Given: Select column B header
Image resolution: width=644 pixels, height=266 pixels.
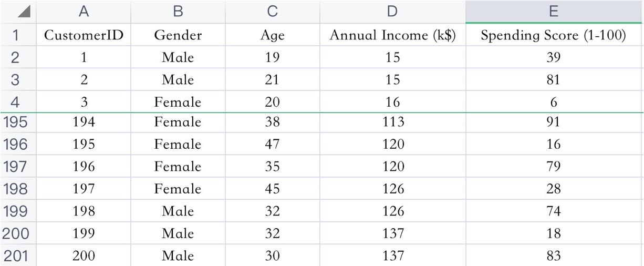Looking at the screenshot, I should tap(178, 12).
